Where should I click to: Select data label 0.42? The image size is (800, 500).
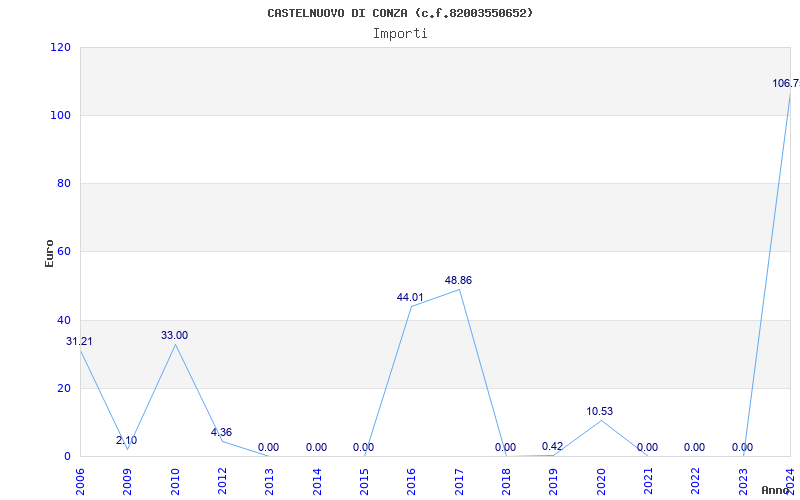[x=553, y=446]
